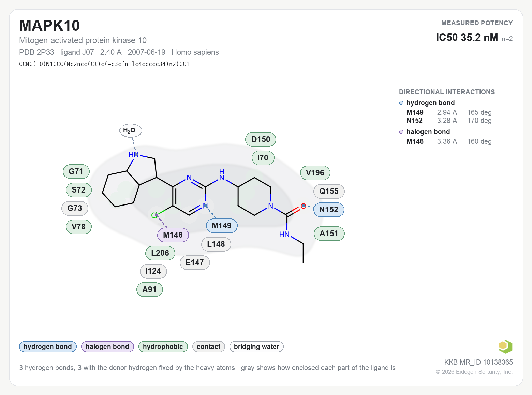
Task: Click the 170 deg angle value
Action: 479,121
